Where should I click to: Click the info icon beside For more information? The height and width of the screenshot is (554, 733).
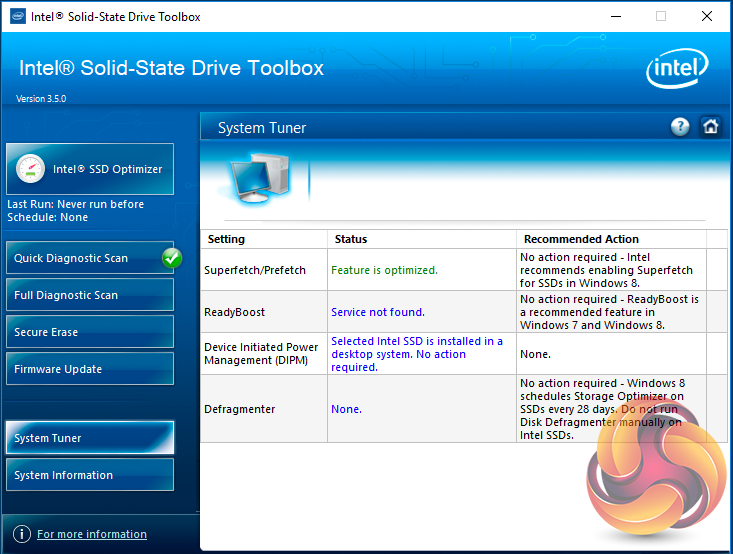(x=20, y=534)
